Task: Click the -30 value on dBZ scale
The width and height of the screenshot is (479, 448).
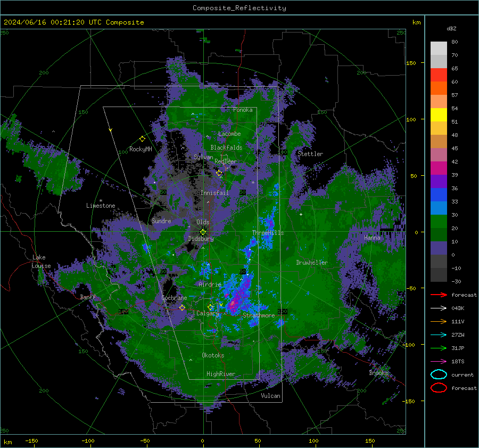Action: [x=456, y=281]
